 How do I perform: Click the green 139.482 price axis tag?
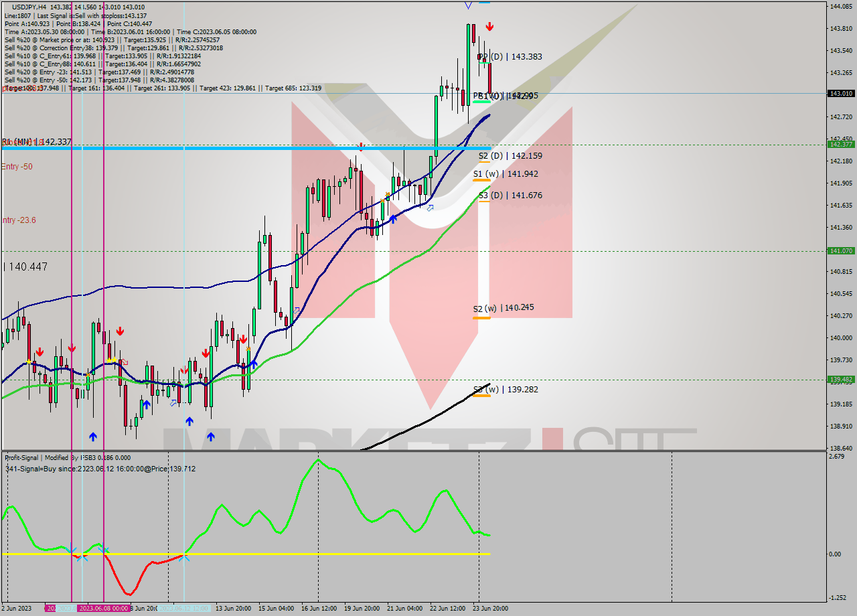[x=841, y=379]
